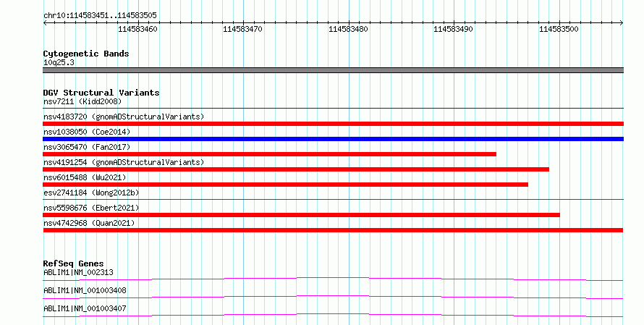
Task: Click the 10q25.3 band label
Action: coord(59,62)
